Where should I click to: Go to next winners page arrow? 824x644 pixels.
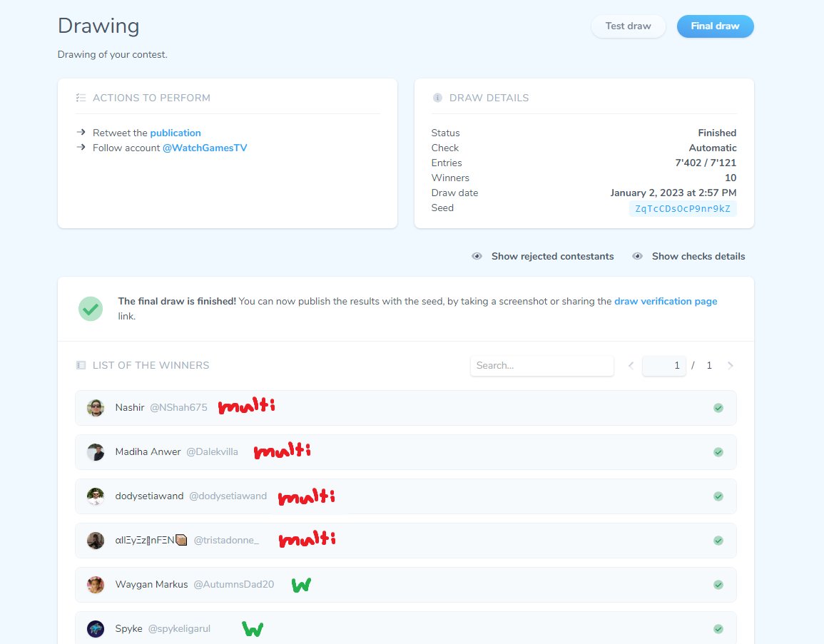pyautogui.click(x=730, y=366)
